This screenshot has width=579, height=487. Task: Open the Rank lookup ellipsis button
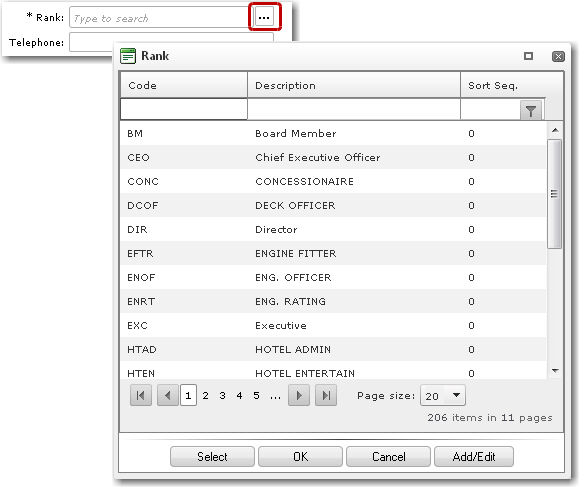coord(264,17)
